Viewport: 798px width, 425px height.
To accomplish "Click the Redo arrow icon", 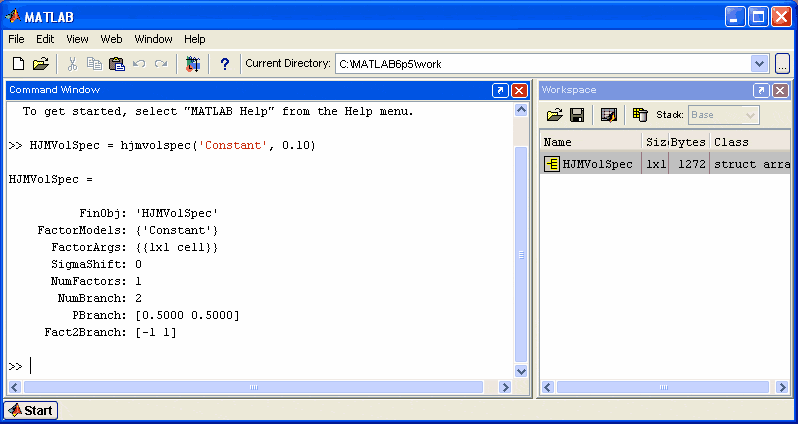I will tap(161, 64).
